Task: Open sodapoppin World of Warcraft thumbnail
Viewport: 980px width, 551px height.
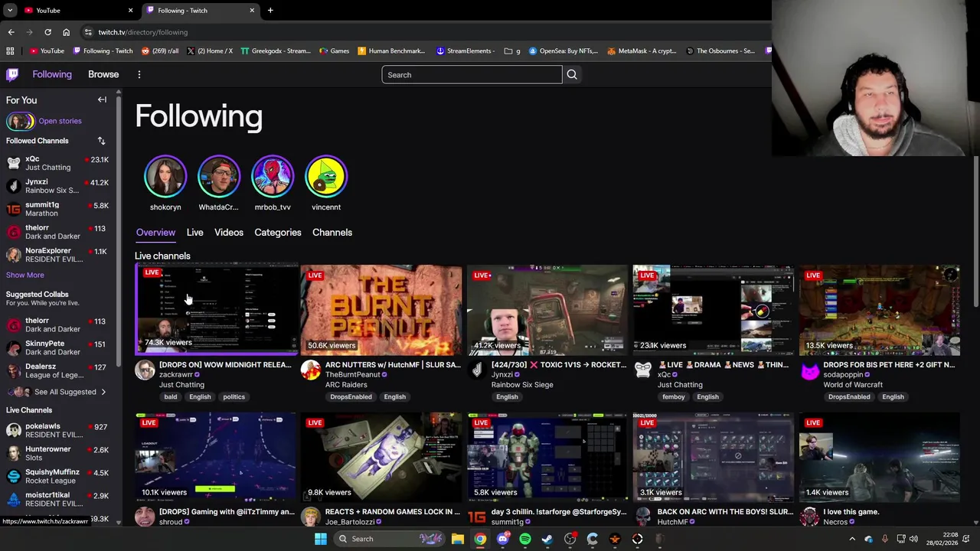Action: point(880,310)
